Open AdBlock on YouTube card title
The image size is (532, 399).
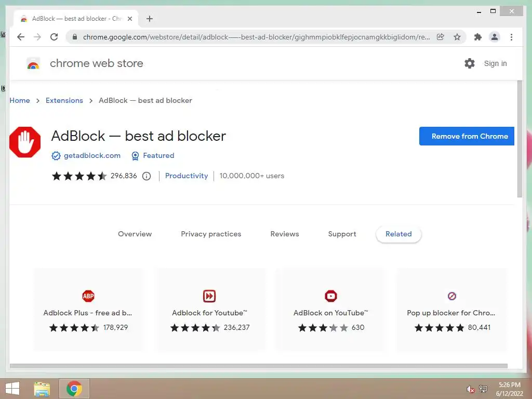click(330, 313)
